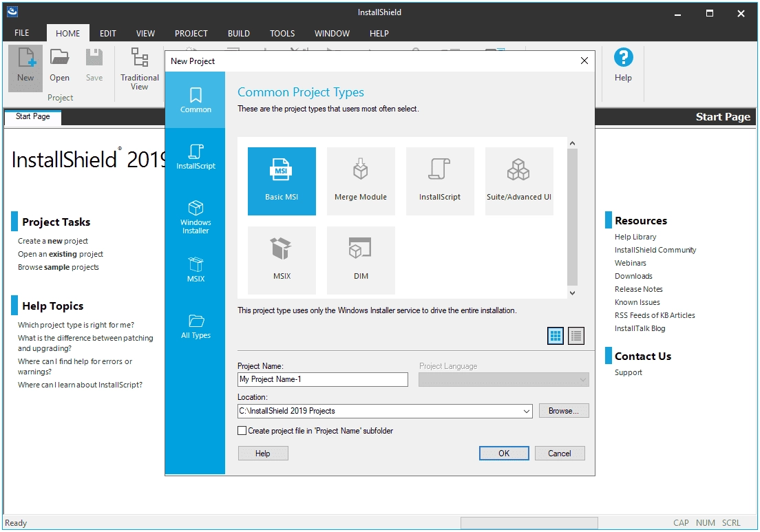The height and width of the screenshot is (532, 760).
Task: Open the Location dropdown list
Action: pyautogui.click(x=527, y=411)
